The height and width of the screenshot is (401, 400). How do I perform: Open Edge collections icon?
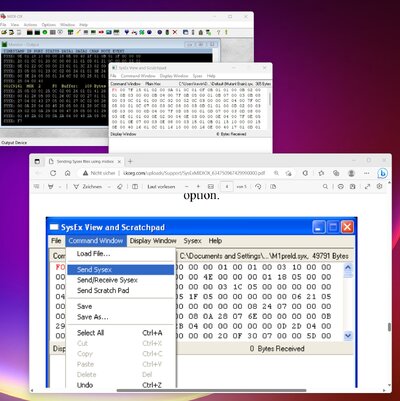[x=336, y=173]
